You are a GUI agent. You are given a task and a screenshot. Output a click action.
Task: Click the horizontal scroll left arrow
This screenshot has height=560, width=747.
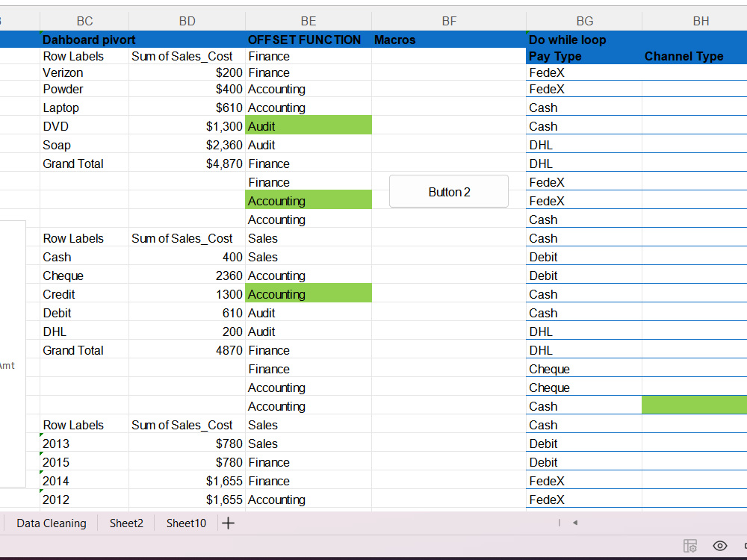575,523
